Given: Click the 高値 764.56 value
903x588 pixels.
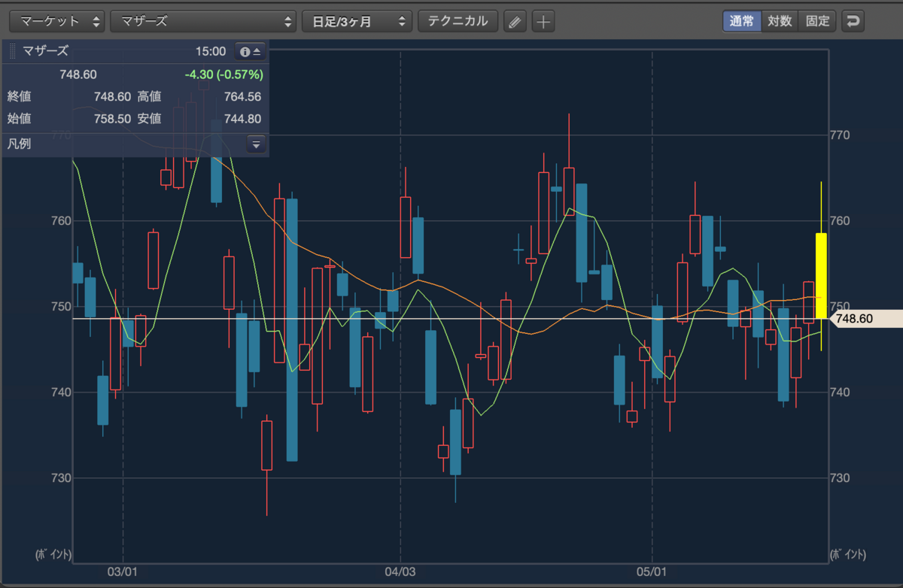Looking at the screenshot, I should 242,96.
